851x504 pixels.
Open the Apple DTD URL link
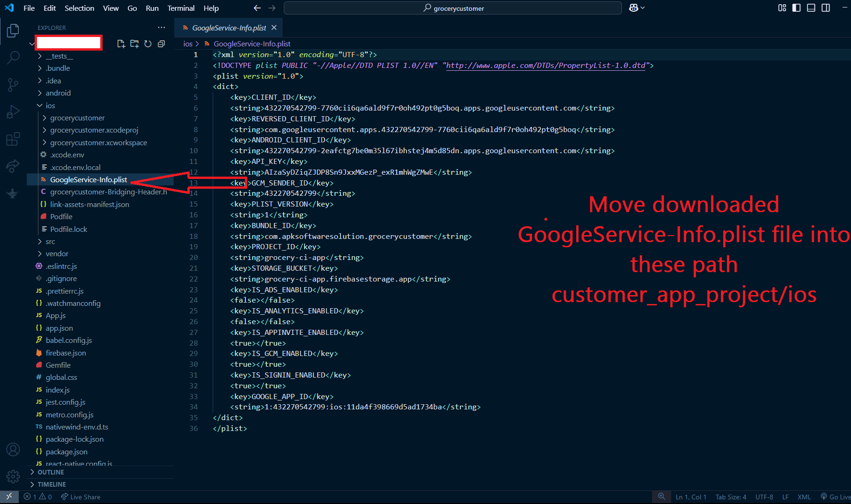click(x=546, y=66)
